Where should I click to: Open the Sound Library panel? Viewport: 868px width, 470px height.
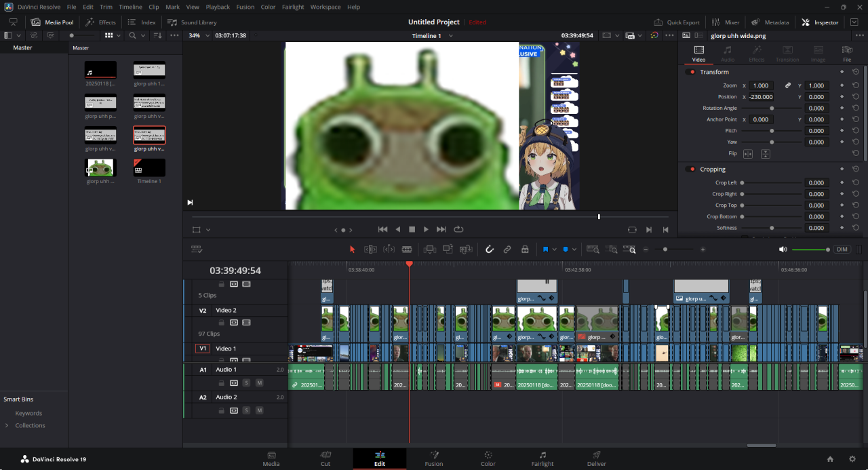[x=193, y=22]
